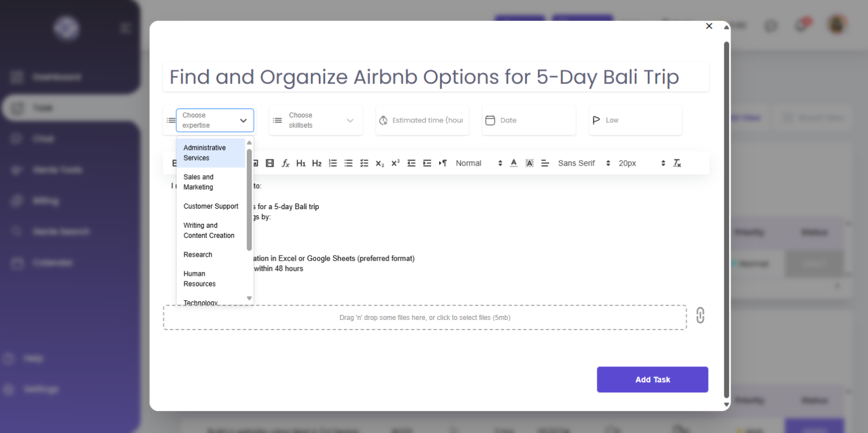Screen dimensions: 868x433
Task: Select Human Resources expertise option
Action: tap(211, 279)
